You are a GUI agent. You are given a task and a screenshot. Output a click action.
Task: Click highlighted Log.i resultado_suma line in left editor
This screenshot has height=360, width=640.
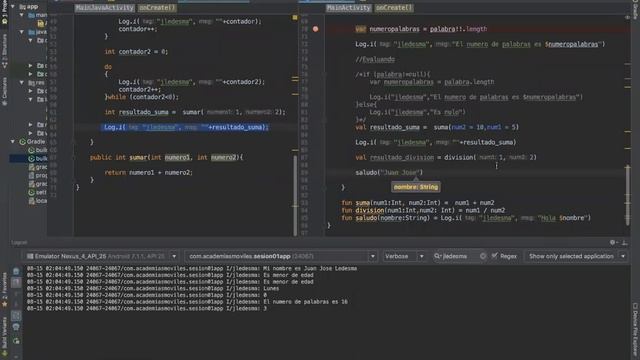coord(186,127)
